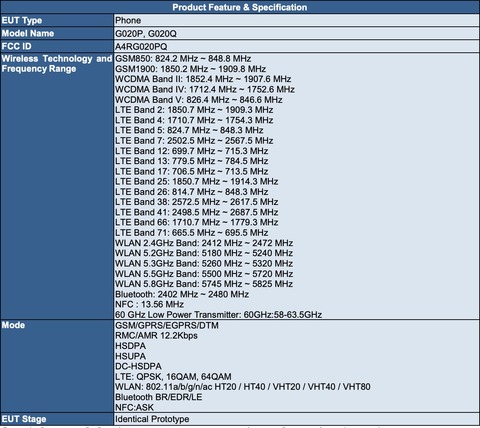Click the FCC ID label cell

[57, 46]
